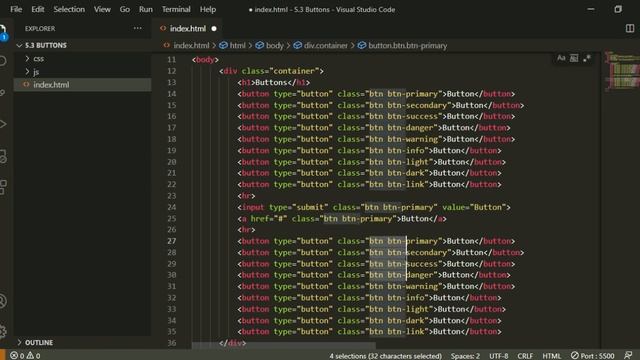Toggle Use Regular Expression option
Viewport: 640px width, 360px height.
[x=587, y=58]
